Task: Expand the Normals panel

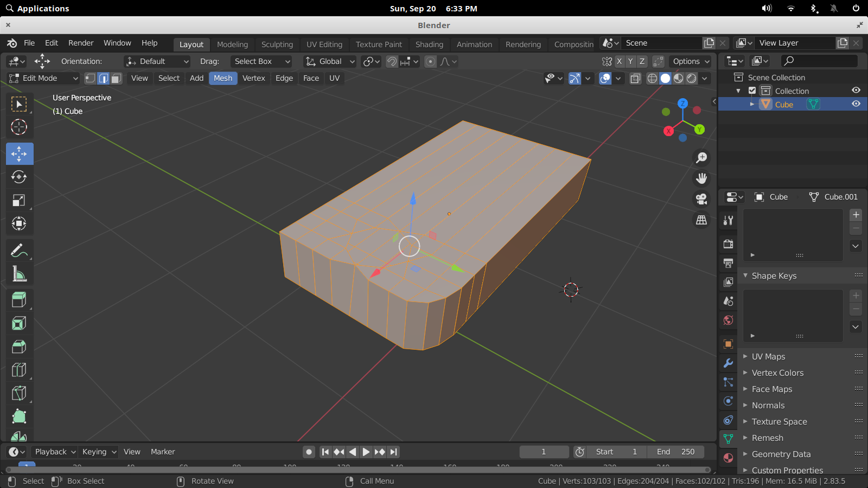Action: (x=768, y=405)
